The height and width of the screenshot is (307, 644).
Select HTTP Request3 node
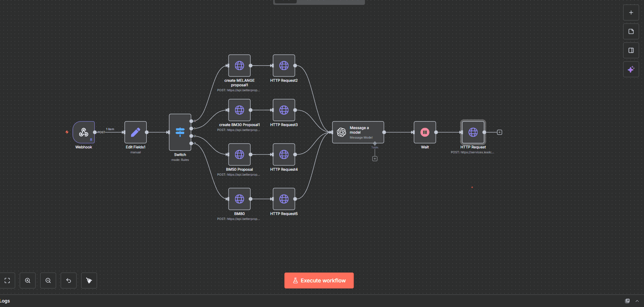click(x=284, y=110)
